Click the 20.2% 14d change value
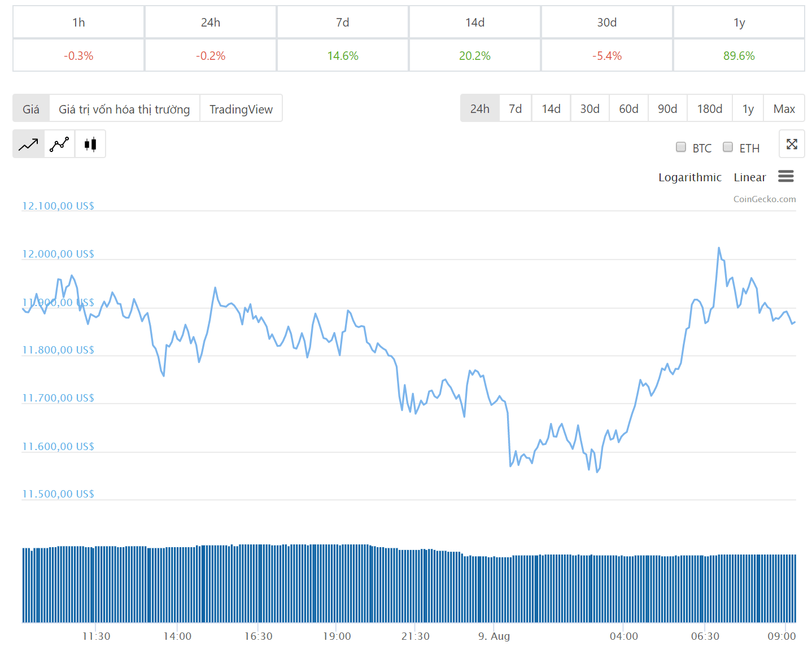 click(x=475, y=55)
